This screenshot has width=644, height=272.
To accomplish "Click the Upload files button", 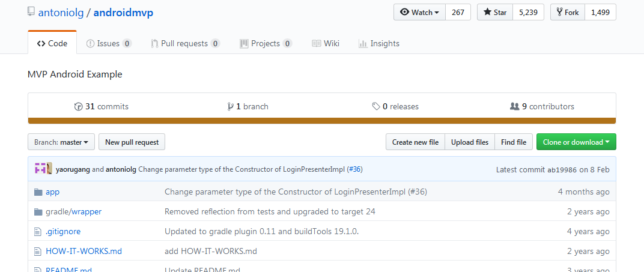I will coord(470,142).
